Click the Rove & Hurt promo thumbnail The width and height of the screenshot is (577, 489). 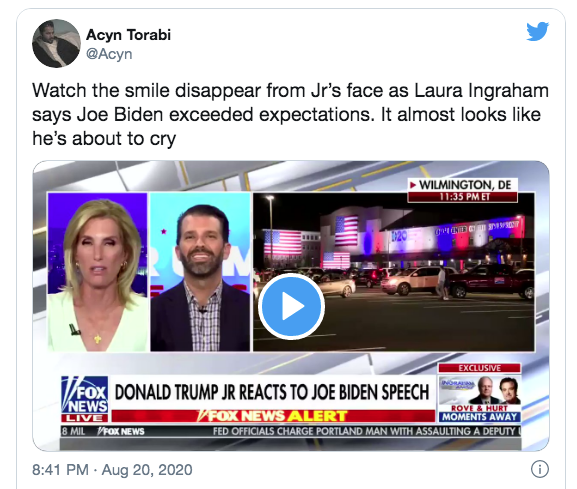coord(479,390)
